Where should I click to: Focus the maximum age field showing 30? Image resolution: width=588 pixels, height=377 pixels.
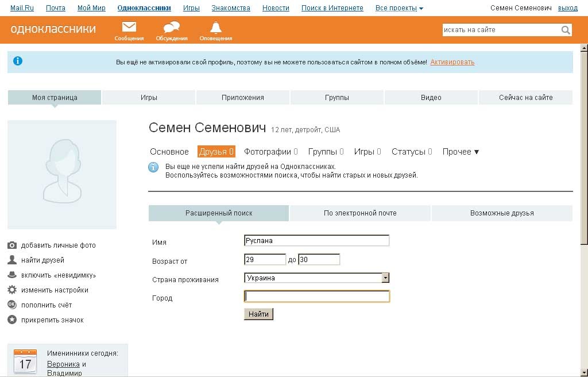tap(319, 259)
